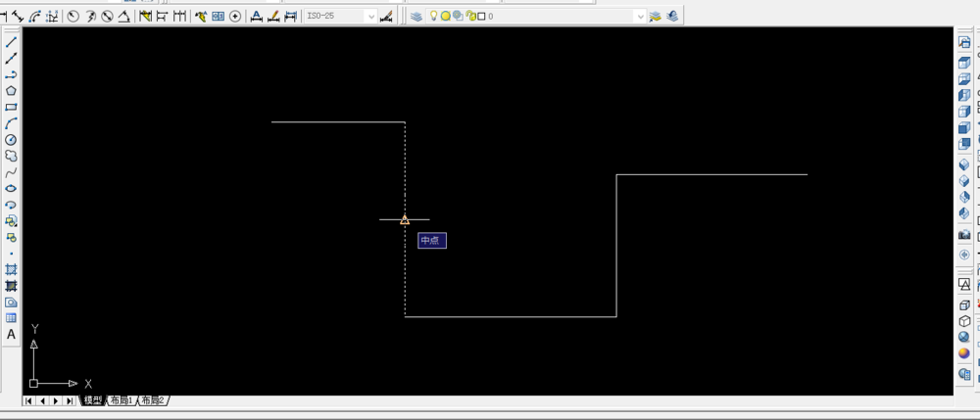Click the orange midpoint snap marker
This screenshot has height=420, width=980.
coord(405,219)
